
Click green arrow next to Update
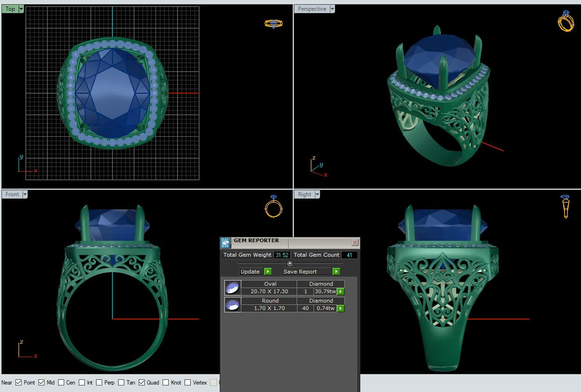pos(268,272)
